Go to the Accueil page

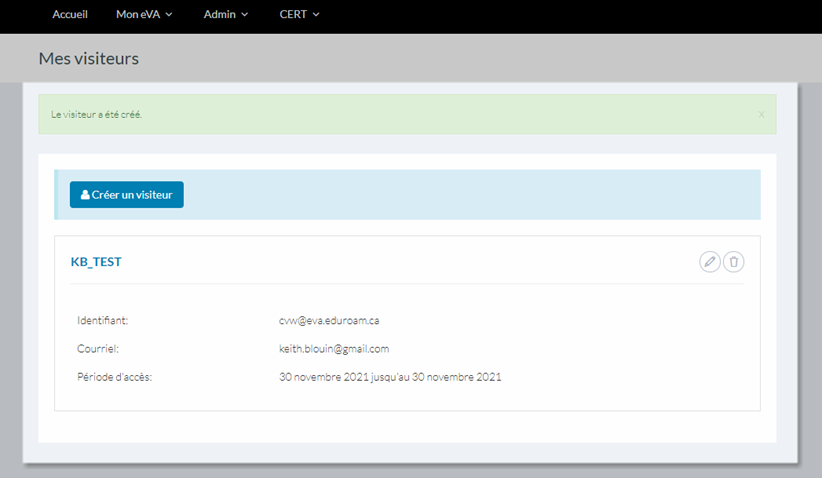pos(70,15)
